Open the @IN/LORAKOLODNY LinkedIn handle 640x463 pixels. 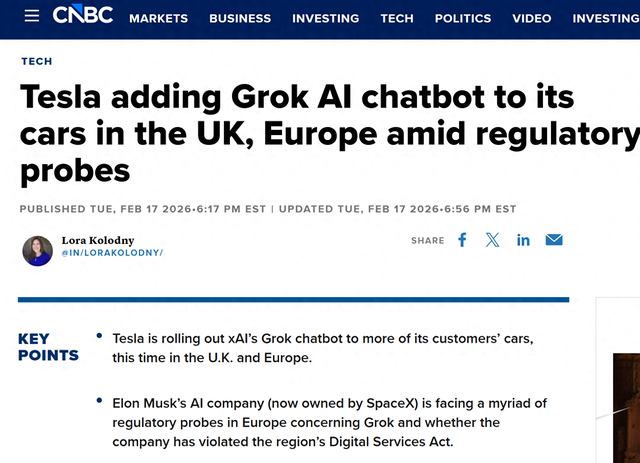point(111,253)
